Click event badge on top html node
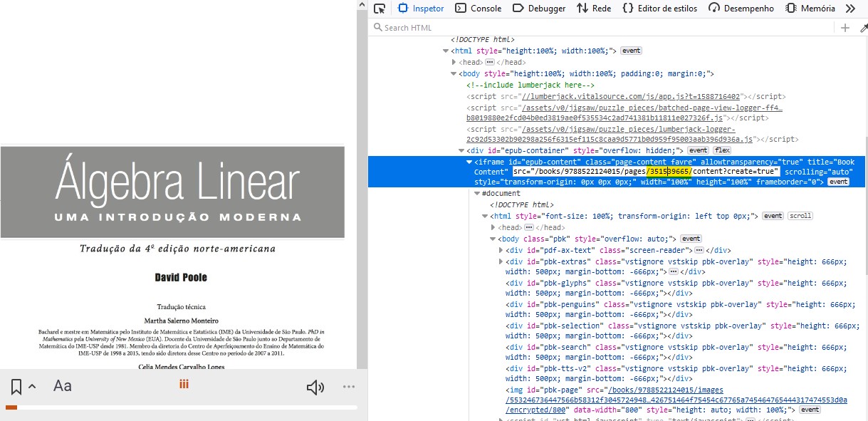This screenshot has height=421, width=868. (631, 51)
